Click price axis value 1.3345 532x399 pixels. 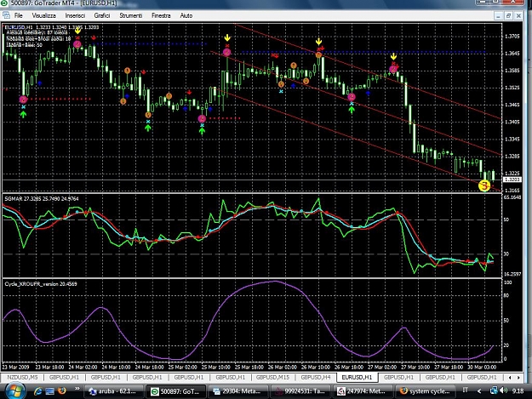(x=512, y=139)
